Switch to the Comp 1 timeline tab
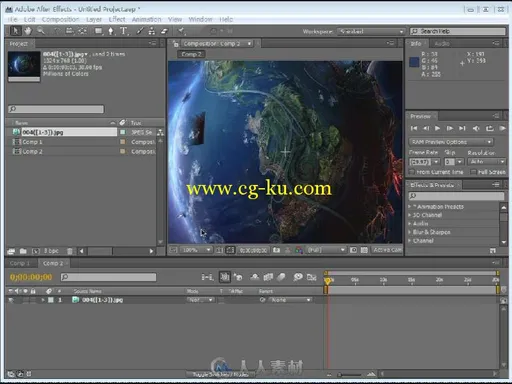 coord(20,263)
